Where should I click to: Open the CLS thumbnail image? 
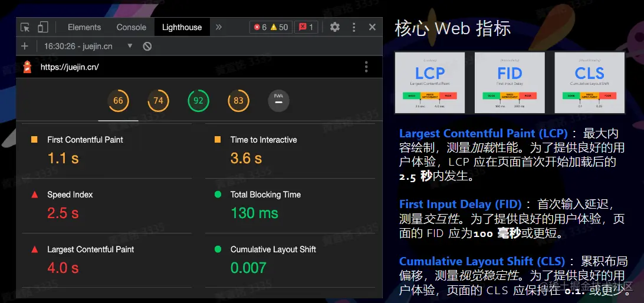(x=589, y=83)
